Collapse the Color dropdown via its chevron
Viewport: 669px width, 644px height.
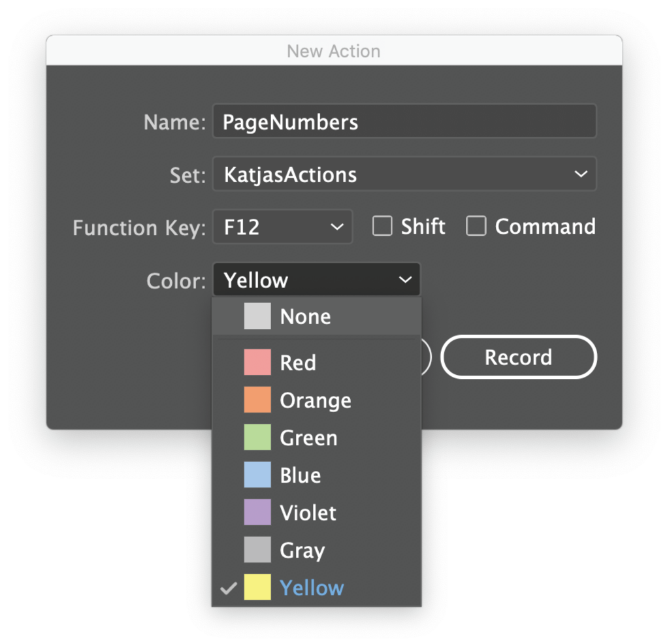[x=406, y=280]
